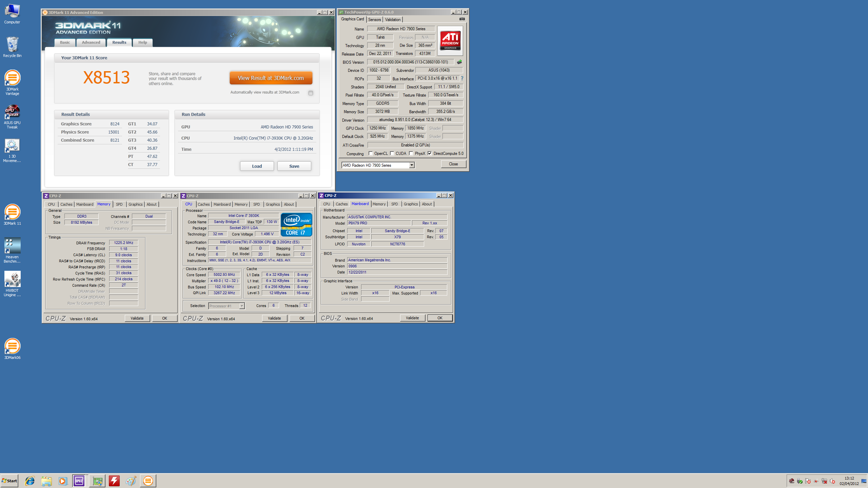
Task: Switch to the Validation tab in GPU-Z
Action: coord(393,20)
